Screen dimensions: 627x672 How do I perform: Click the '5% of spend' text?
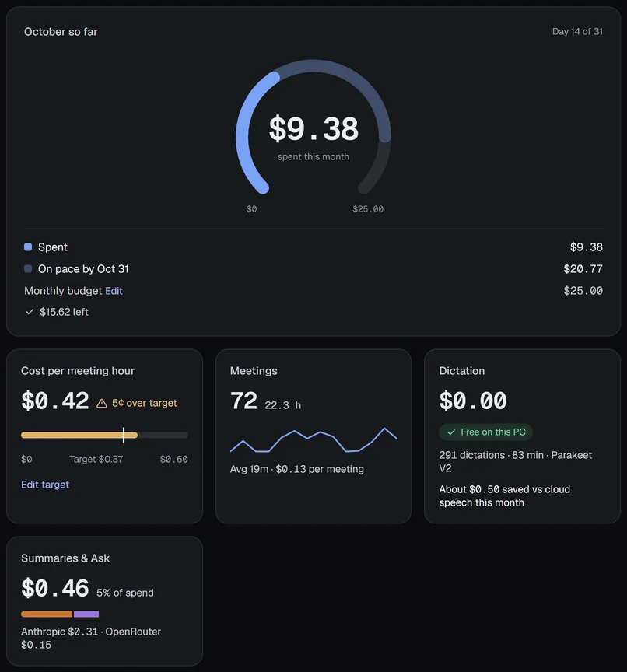125,593
